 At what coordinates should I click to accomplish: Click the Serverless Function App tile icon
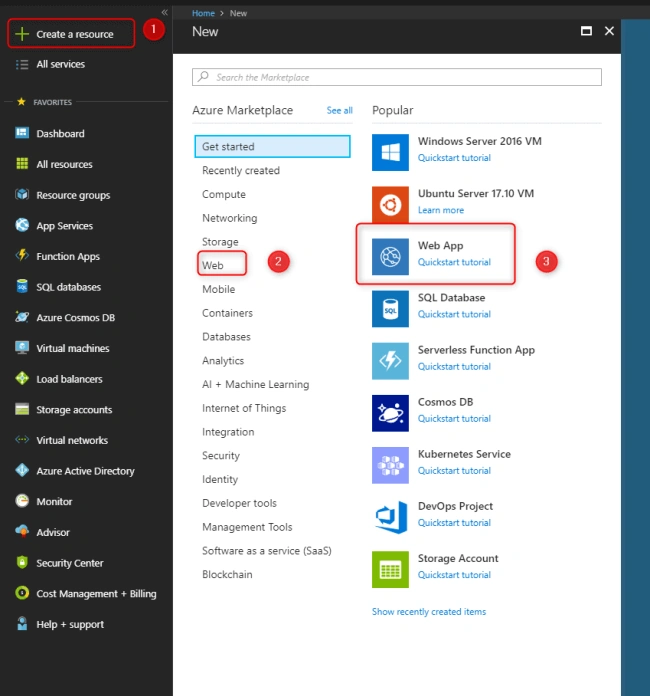[x=390, y=361]
